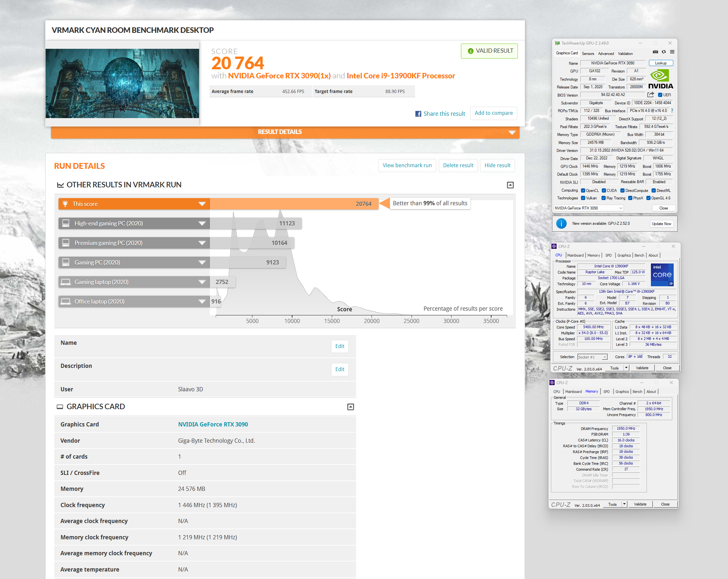Collapse the Graphics Card section
728x579 pixels.
pyautogui.click(x=350, y=407)
